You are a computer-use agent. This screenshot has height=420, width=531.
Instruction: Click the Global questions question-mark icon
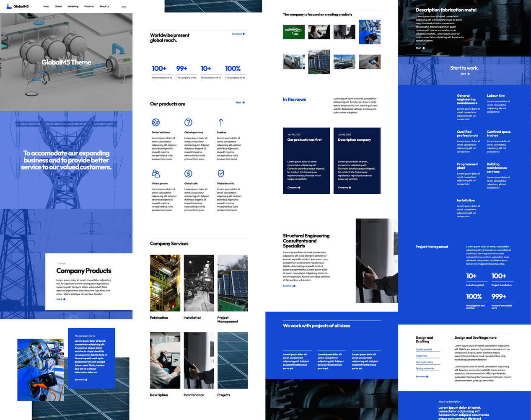click(x=188, y=122)
